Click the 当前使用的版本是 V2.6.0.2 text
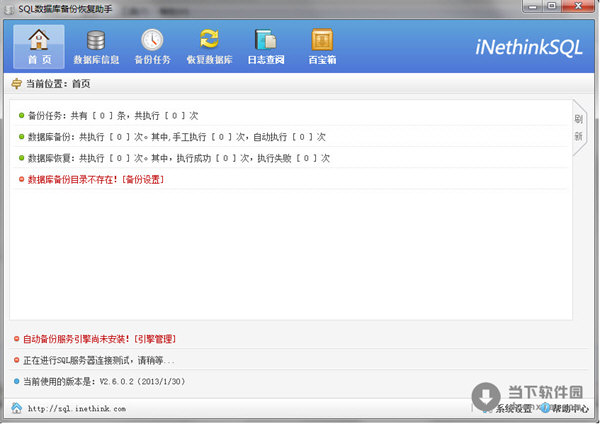Screen dimensions: 600x424 pyautogui.click(x=104, y=382)
